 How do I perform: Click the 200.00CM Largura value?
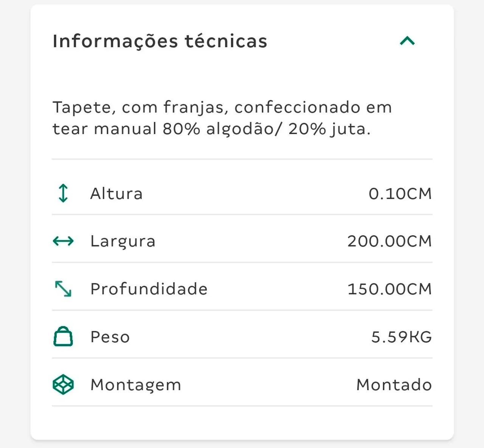pos(390,241)
